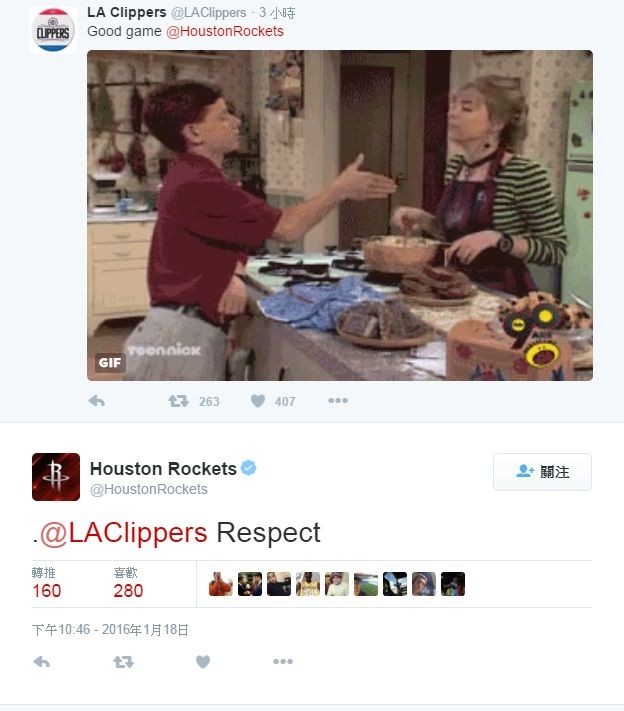Open more options on Clippers tweet
Image resolution: width=624 pixels, height=711 pixels.
click(338, 400)
